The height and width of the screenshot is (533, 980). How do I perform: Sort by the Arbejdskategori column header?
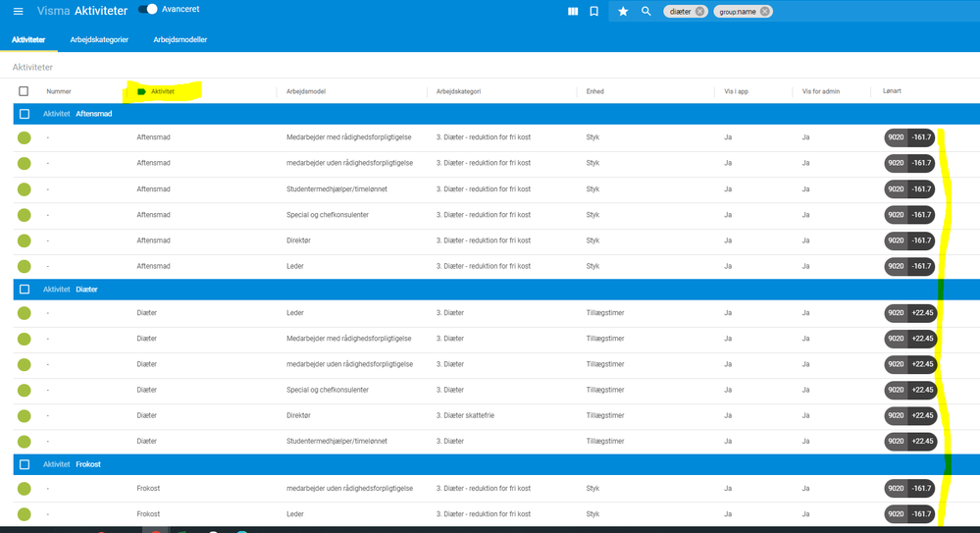[458, 91]
